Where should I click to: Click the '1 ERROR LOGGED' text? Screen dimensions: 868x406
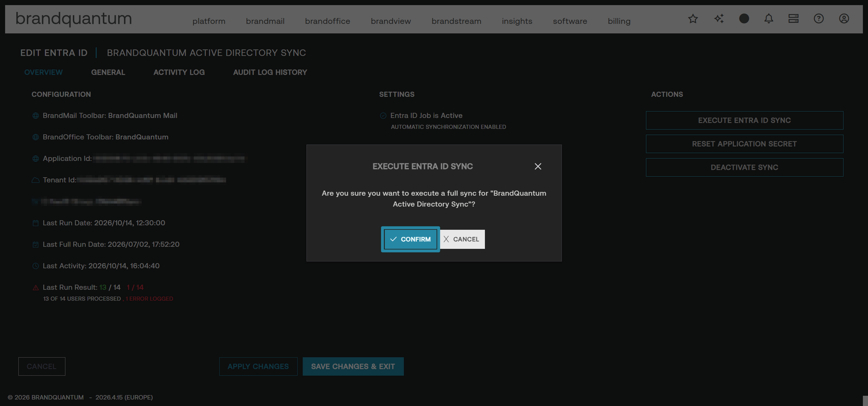click(x=149, y=299)
